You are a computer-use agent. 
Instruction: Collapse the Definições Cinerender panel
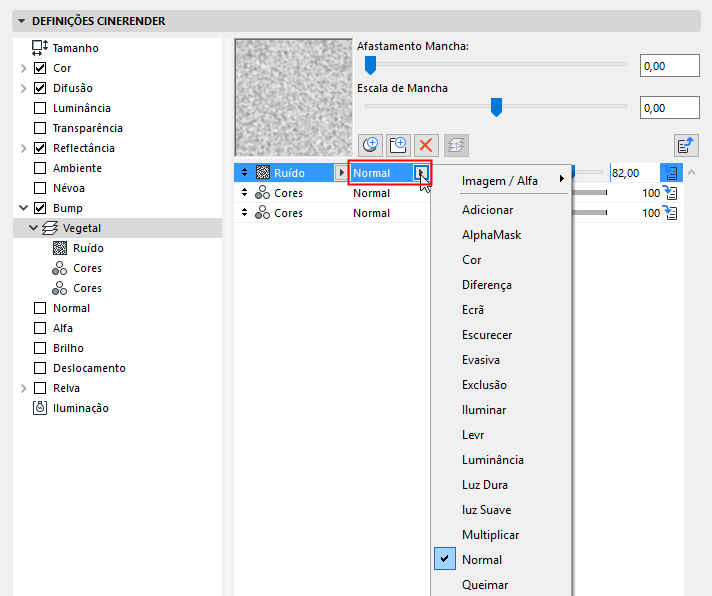click(21, 21)
